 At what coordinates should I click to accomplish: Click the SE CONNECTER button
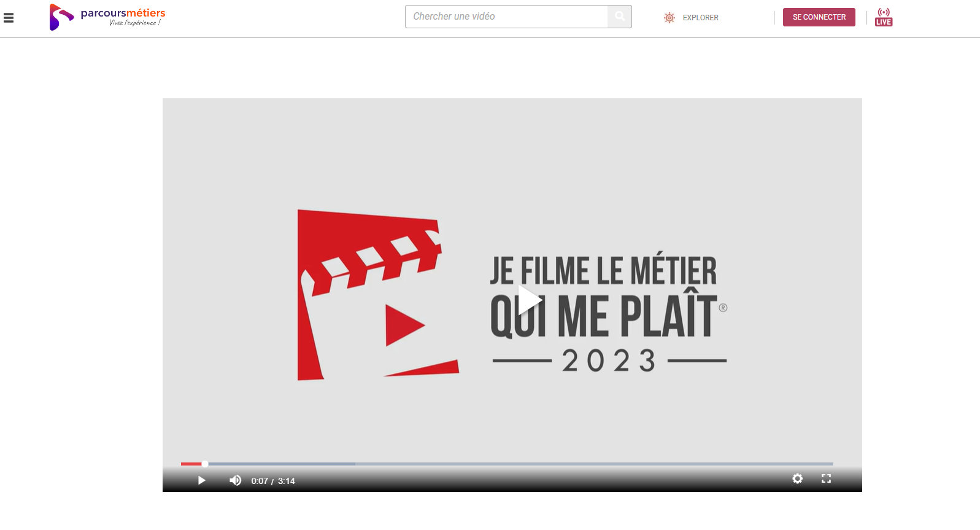tap(819, 17)
